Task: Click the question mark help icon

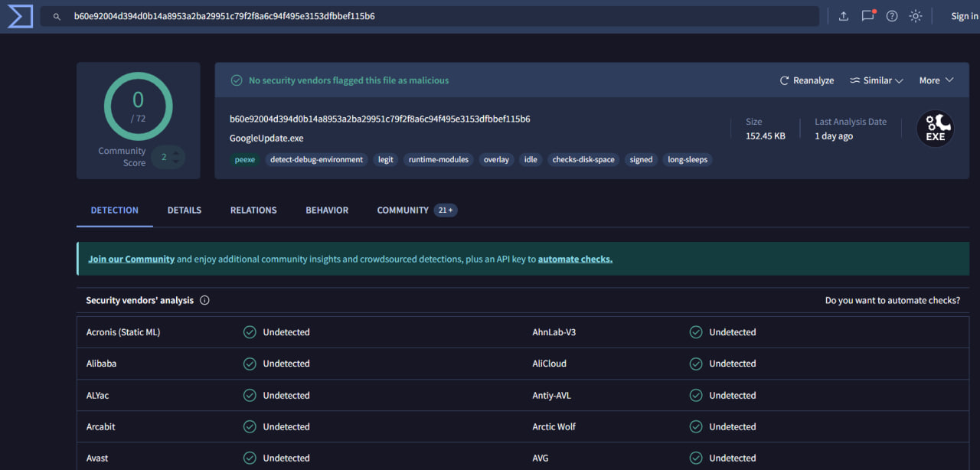Action: [x=891, y=15]
